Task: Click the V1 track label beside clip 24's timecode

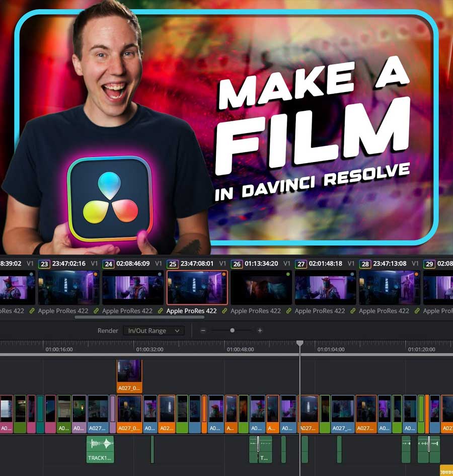Action: (x=159, y=264)
